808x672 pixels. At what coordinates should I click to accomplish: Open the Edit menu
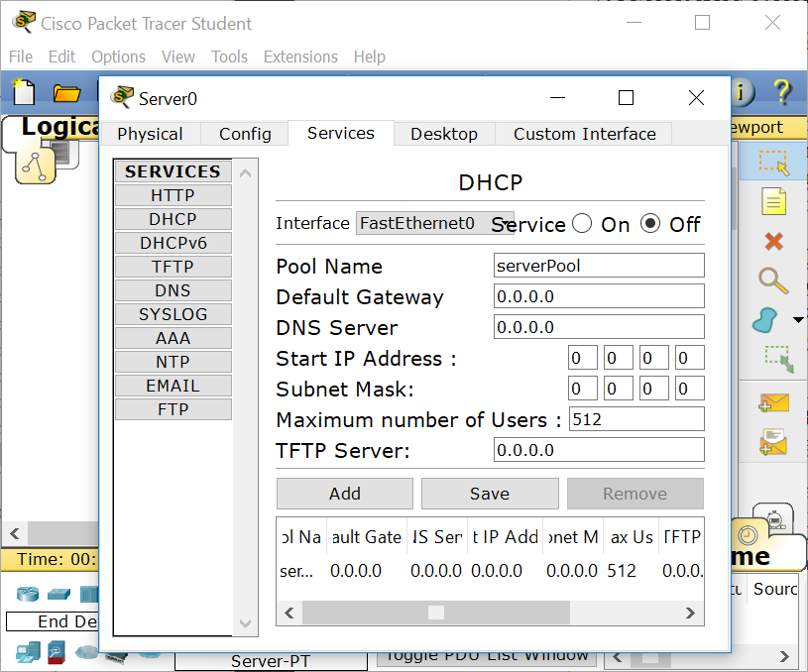click(x=61, y=56)
